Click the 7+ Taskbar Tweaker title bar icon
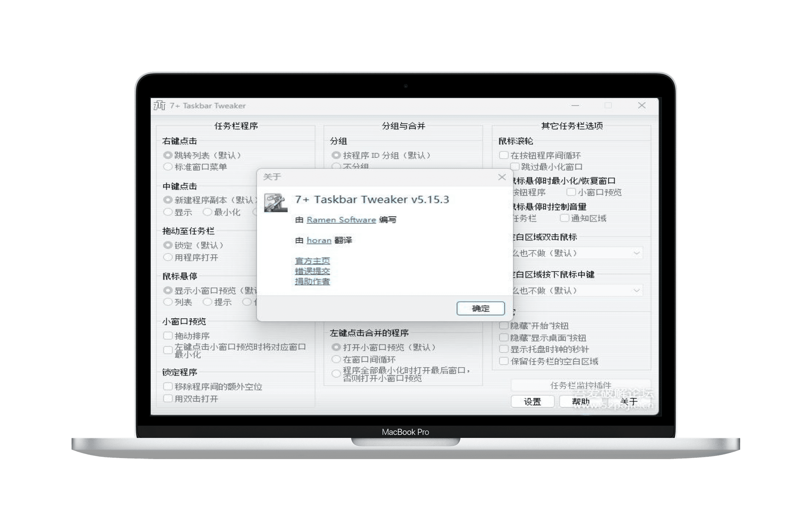 click(159, 105)
